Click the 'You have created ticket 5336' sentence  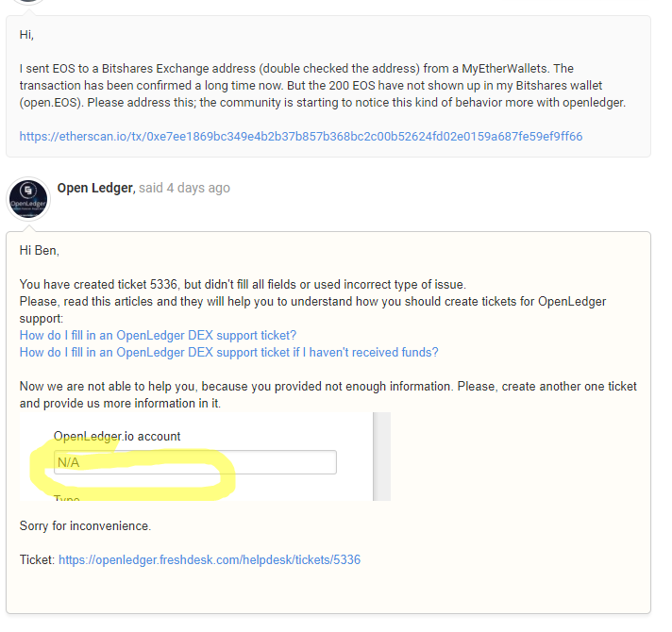(x=243, y=285)
